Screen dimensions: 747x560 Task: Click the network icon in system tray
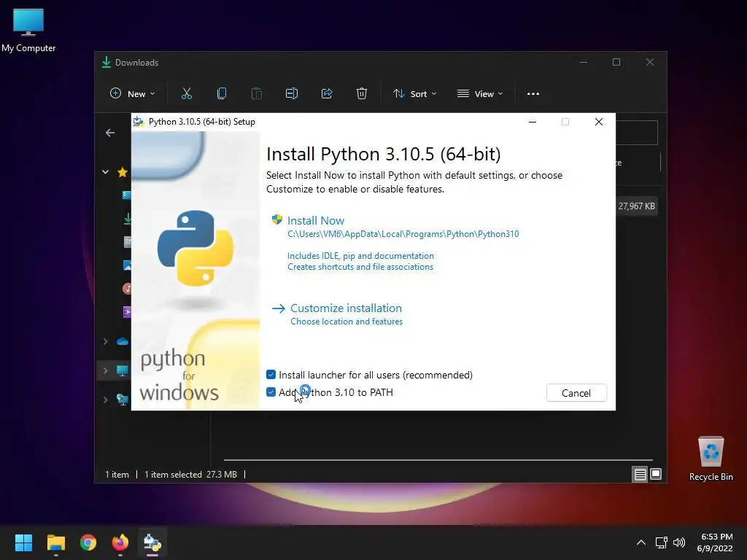661,542
